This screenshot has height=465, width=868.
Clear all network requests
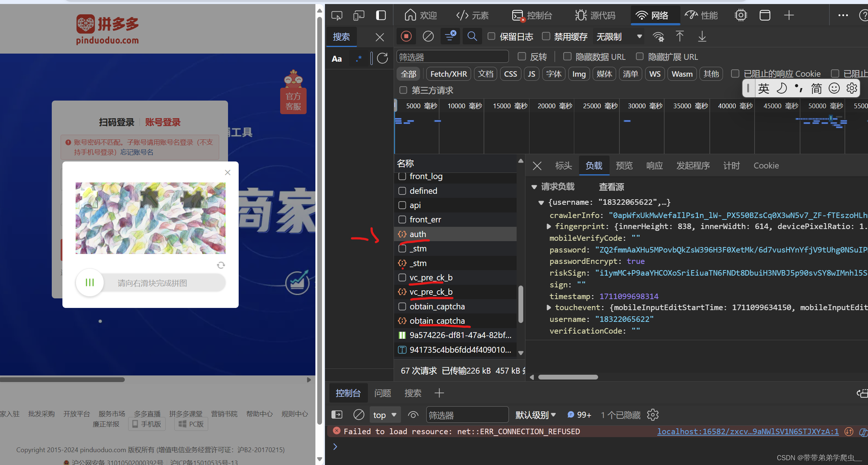pos(428,36)
